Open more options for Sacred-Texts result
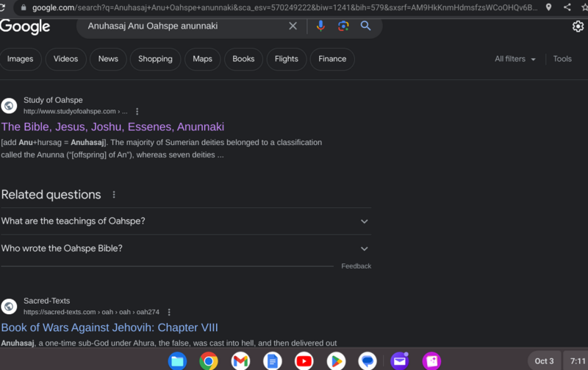 169,312
